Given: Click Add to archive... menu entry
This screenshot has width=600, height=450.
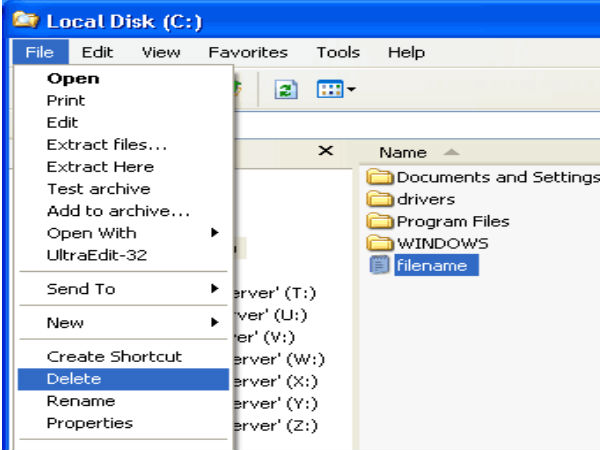Looking at the screenshot, I should pos(118,211).
